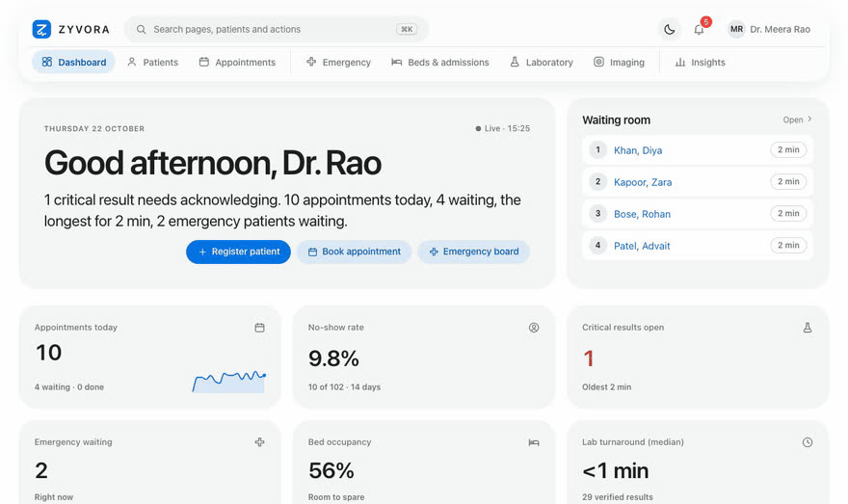The height and width of the screenshot is (504, 848).
Task: Focus the search pages and patients field
Action: point(277,29)
